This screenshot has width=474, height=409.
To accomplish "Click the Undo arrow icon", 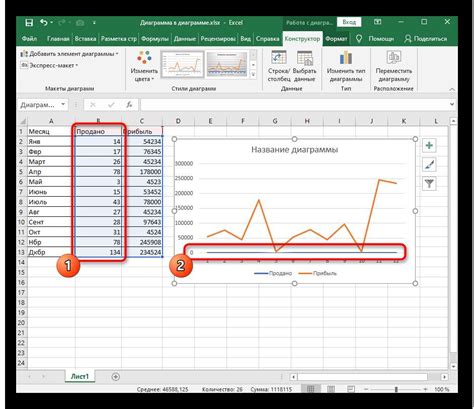I will click(44, 22).
